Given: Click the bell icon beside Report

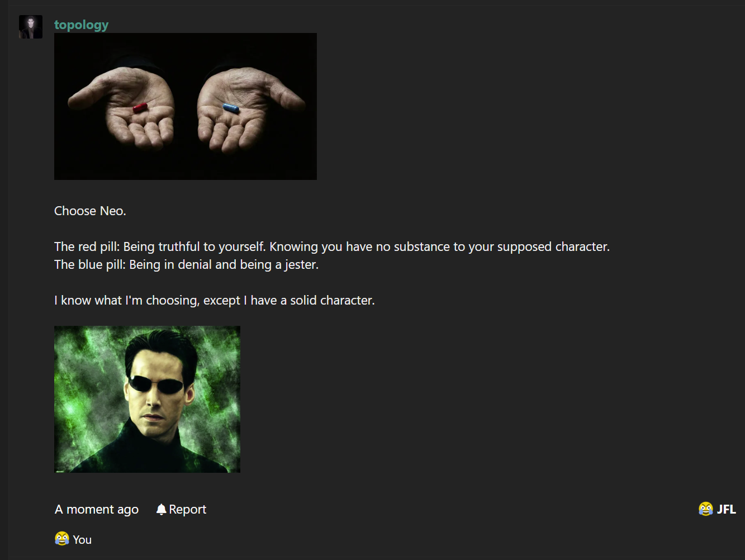Looking at the screenshot, I should pos(162,509).
